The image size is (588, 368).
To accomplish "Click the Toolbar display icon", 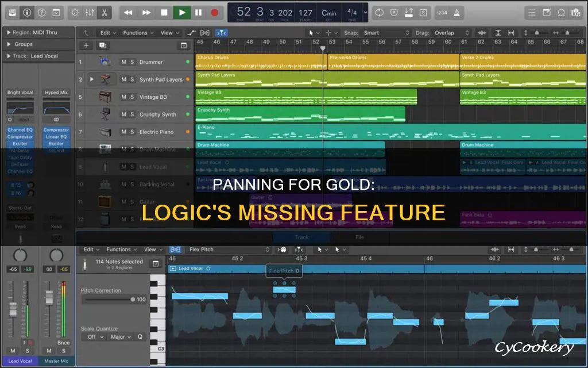I will point(56,13).
